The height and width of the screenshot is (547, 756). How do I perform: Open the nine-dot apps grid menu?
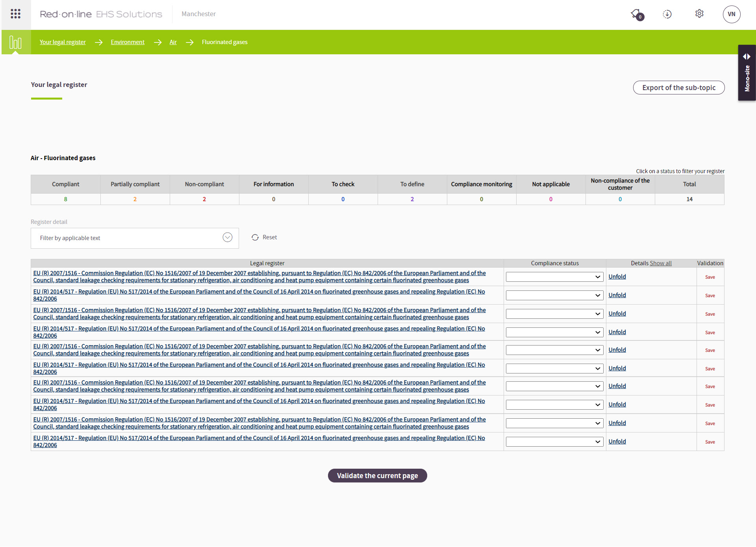click(15, 14)
